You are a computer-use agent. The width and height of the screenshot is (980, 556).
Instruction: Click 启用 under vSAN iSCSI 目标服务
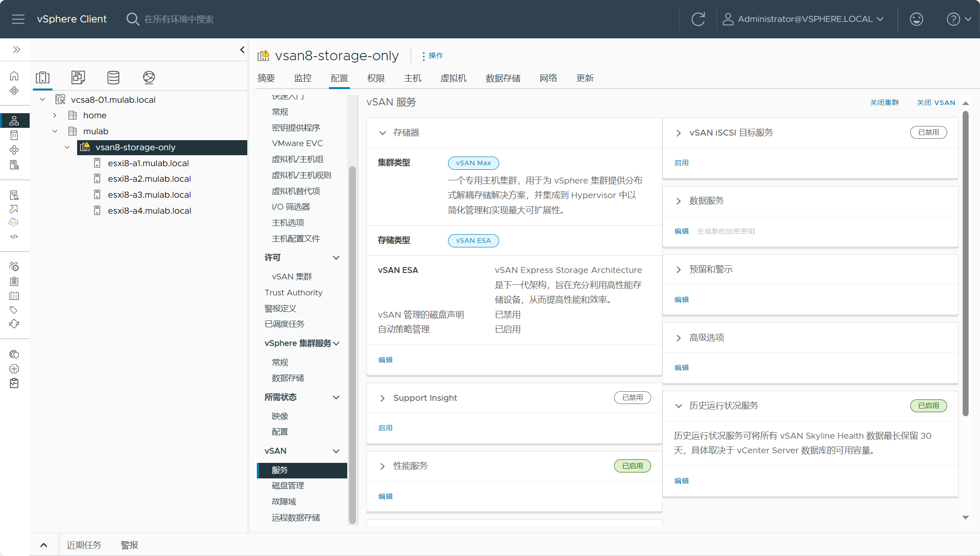pos(682,163)
